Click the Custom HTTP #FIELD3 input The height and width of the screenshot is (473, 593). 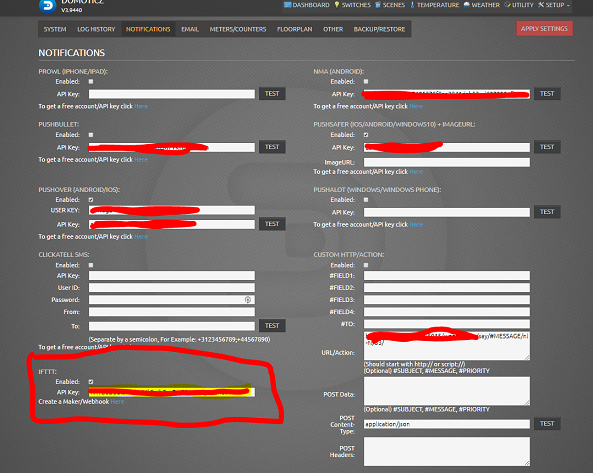[447, 300]
